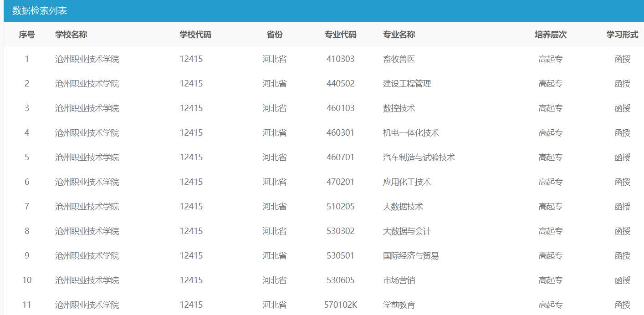Select the 机电一体化技术 major cell
This screenshot has width=644, height=315.
point(411,133)
